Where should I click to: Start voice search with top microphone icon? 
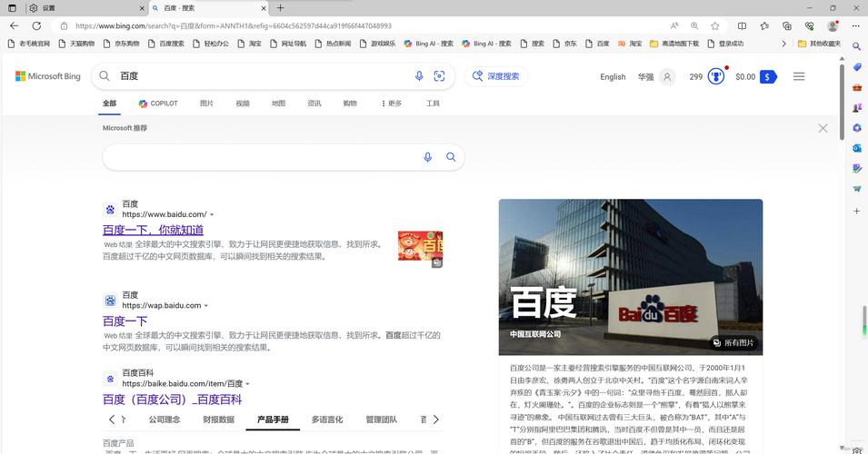tap(419, 76)
